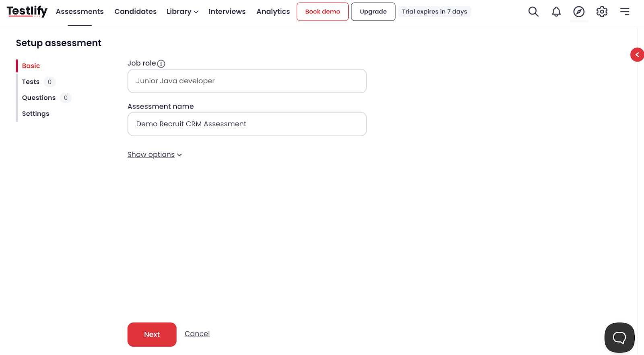Open the hamburger menu icon

click(625, 12)
